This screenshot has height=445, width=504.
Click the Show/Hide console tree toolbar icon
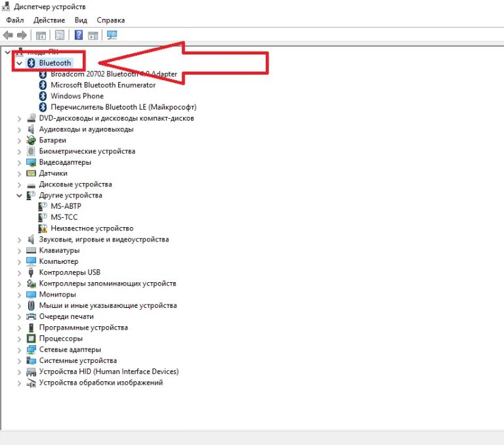[x=41, y=35]
